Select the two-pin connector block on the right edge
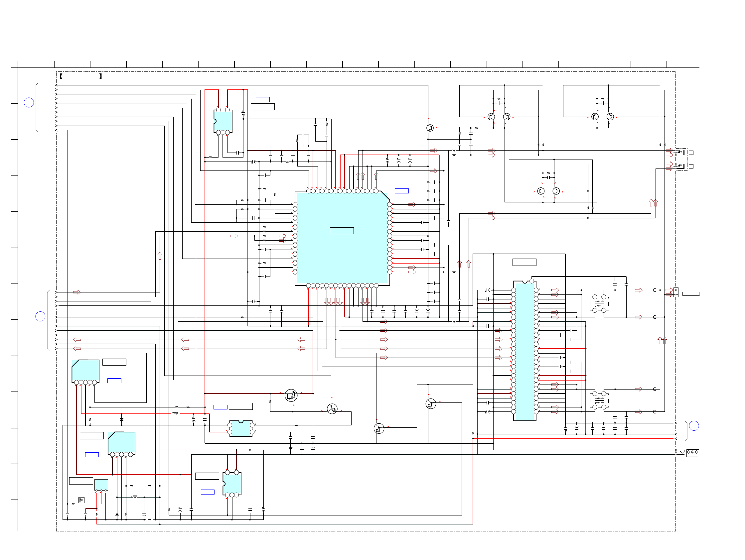 tap(675, 292)
